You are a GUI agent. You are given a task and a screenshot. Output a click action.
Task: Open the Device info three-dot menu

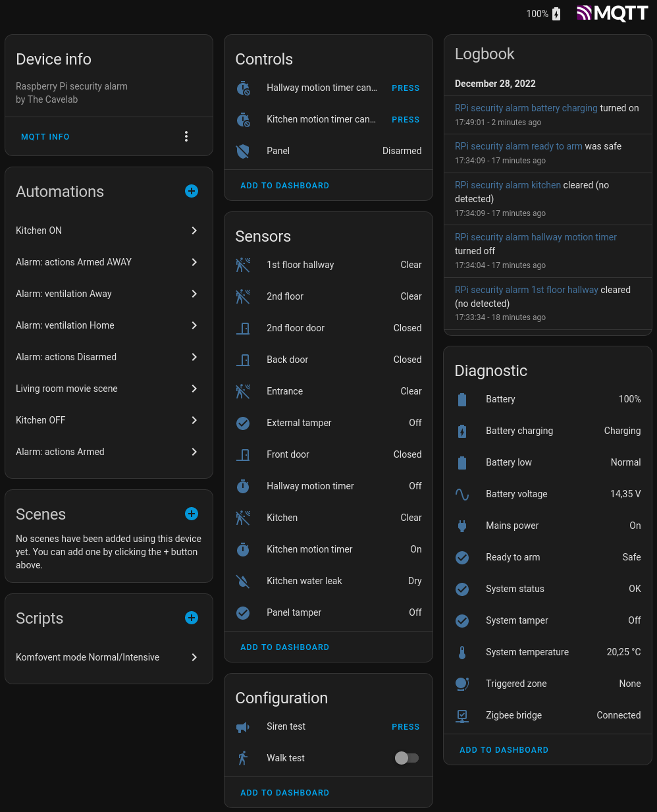pos(186,136)
